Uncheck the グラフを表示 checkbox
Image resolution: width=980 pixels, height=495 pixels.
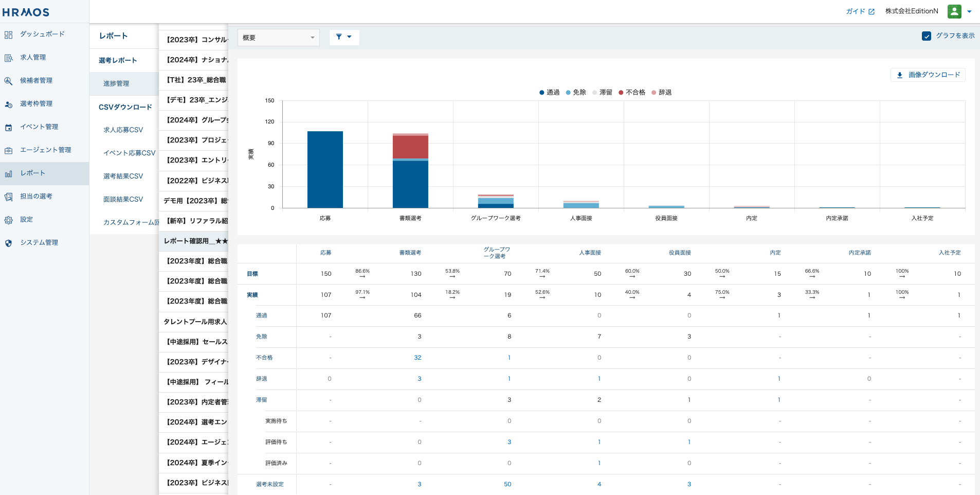[x=927, y=36]
